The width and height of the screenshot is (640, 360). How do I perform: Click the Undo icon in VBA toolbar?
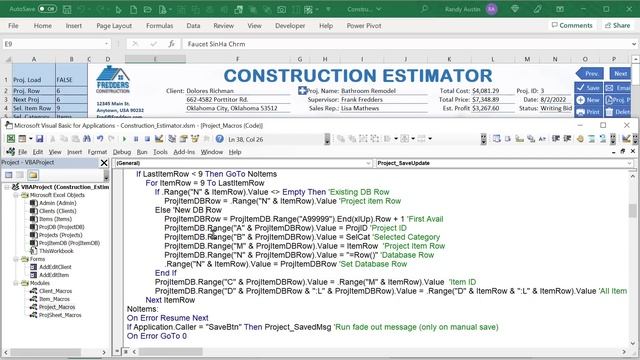100,139
